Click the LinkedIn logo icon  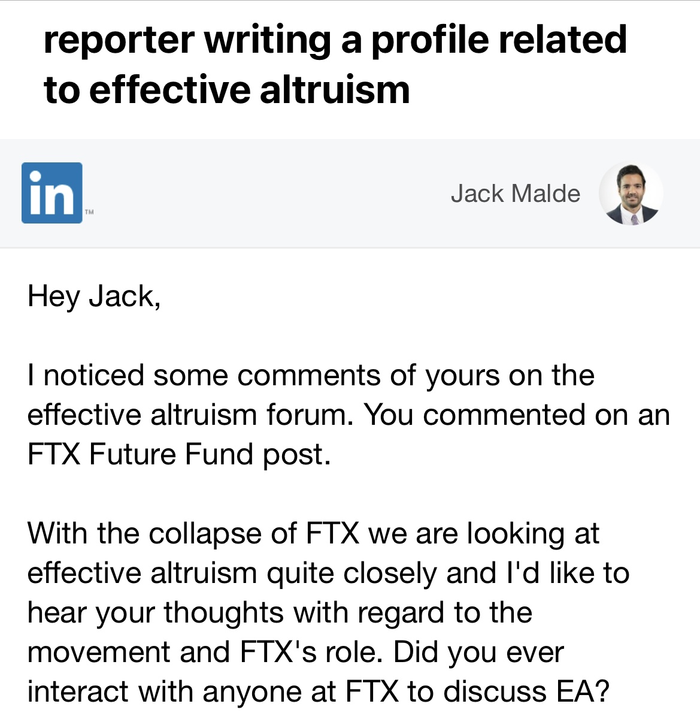click(52, 192)
